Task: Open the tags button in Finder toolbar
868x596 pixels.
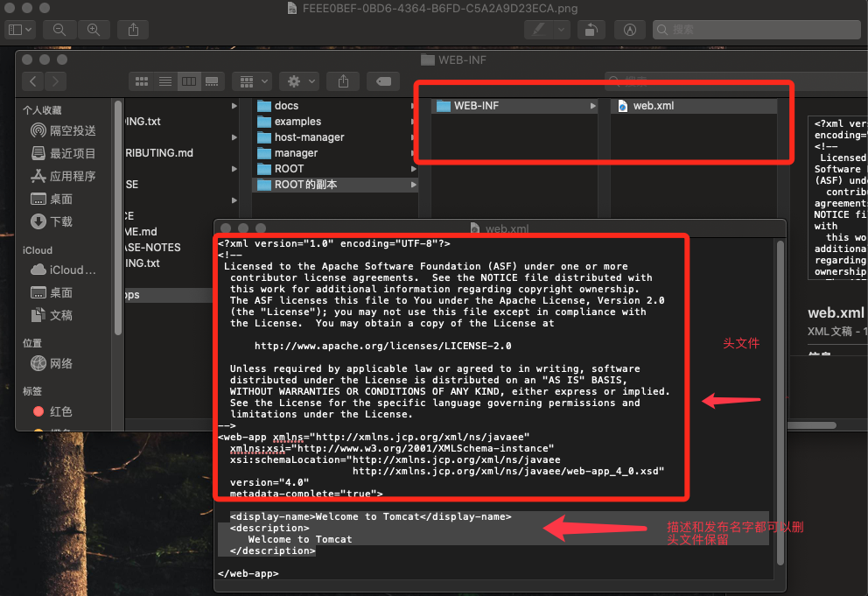Action: [382, 81]
